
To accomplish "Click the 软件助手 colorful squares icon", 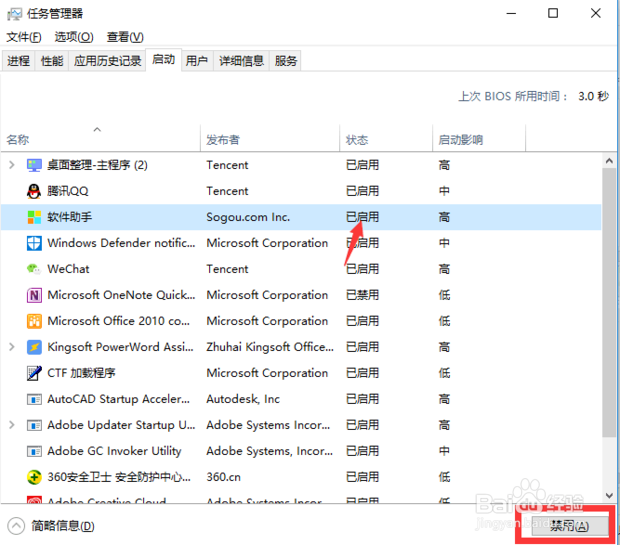I will pos(34,217).
